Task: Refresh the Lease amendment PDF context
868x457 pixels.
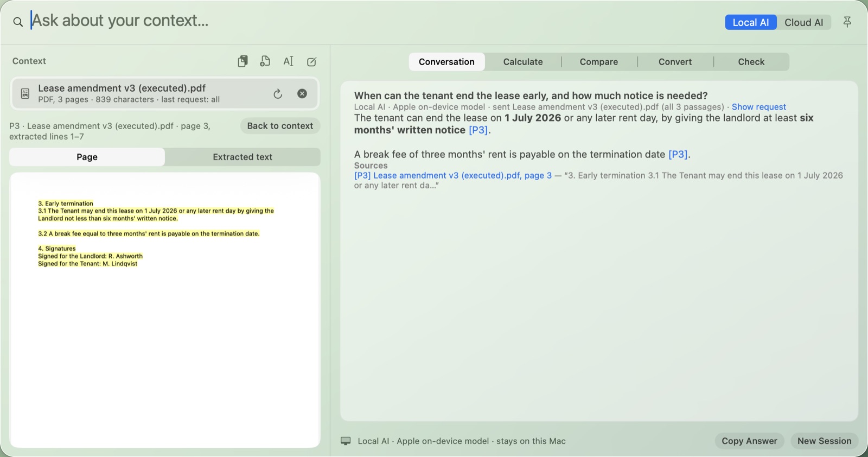Action: point(278,94)
